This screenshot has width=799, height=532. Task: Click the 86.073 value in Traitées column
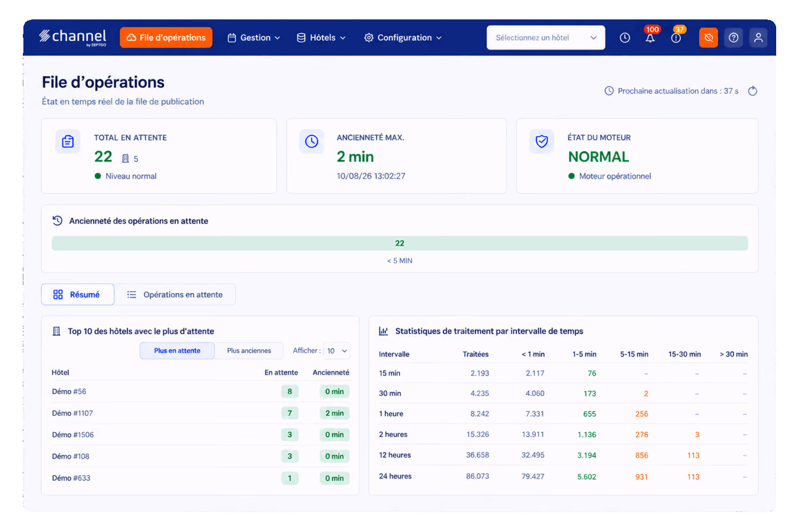pyautogui.click(x=477, y=476)
